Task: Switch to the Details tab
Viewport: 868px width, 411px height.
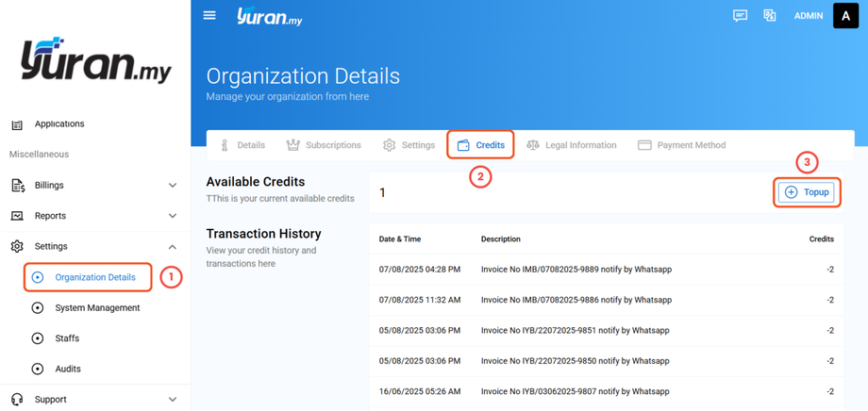Action: tap(242, 145)
